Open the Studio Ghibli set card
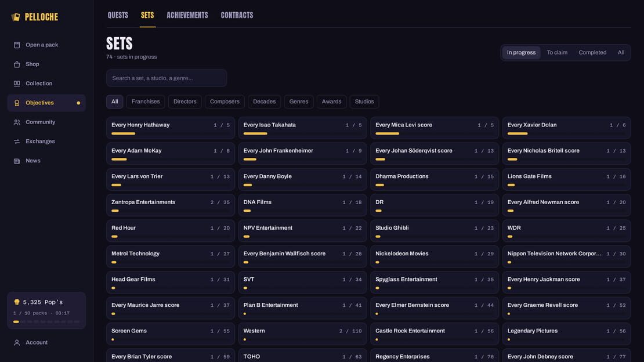Viewport: 644px width, 362px height. [x=434, y=230]
